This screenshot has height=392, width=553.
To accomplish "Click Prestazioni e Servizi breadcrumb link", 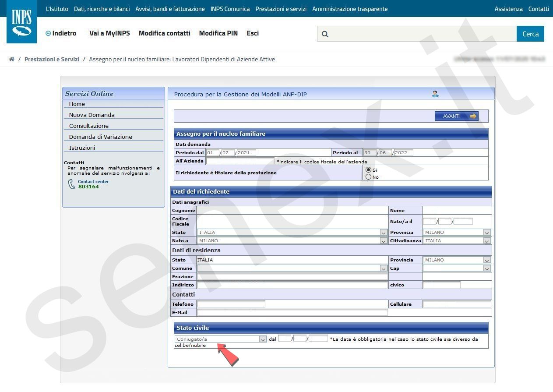I will pyautogui.click(x=52, y=59).
